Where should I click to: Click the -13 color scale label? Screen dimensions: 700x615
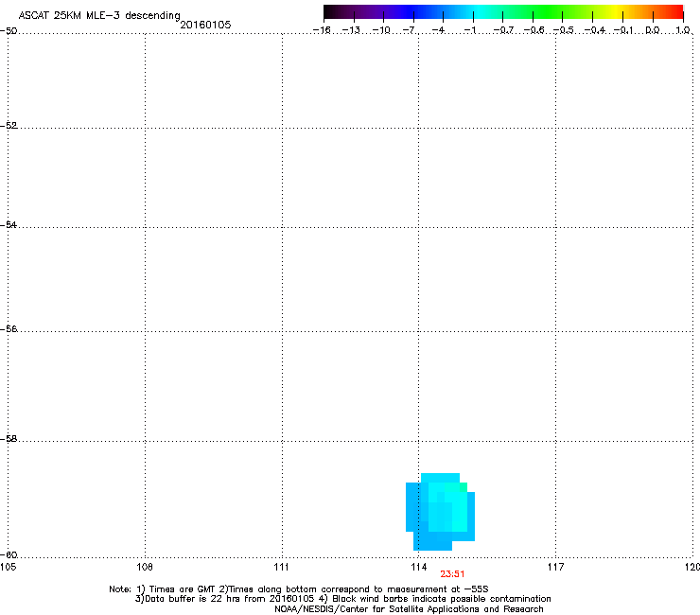(351, 30)
